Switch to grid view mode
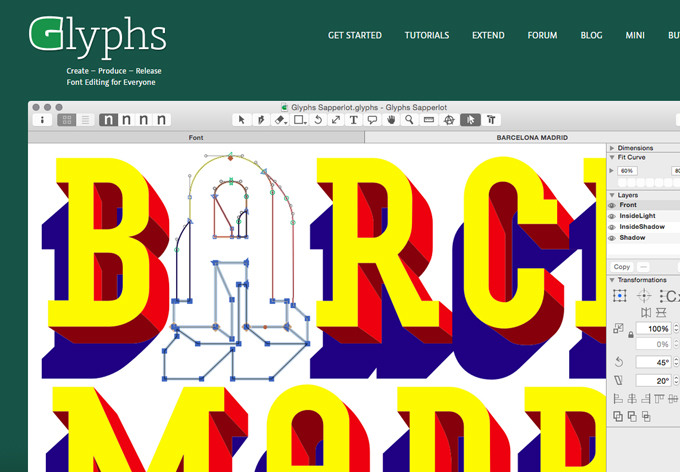The image size is (680, 472). point(67,120)
